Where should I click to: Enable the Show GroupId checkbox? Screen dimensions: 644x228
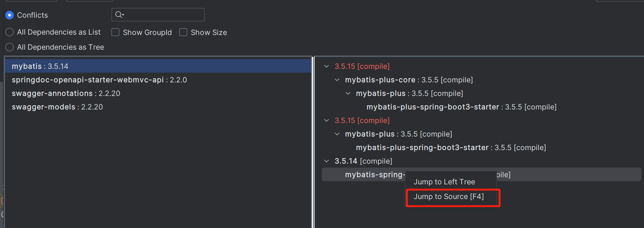coord(115,32)
